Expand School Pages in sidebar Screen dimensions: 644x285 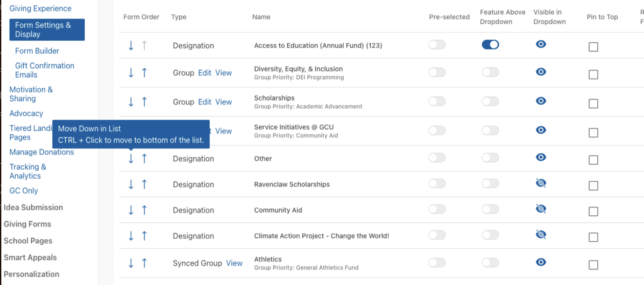pyautogui.click(x=28, y=241)
